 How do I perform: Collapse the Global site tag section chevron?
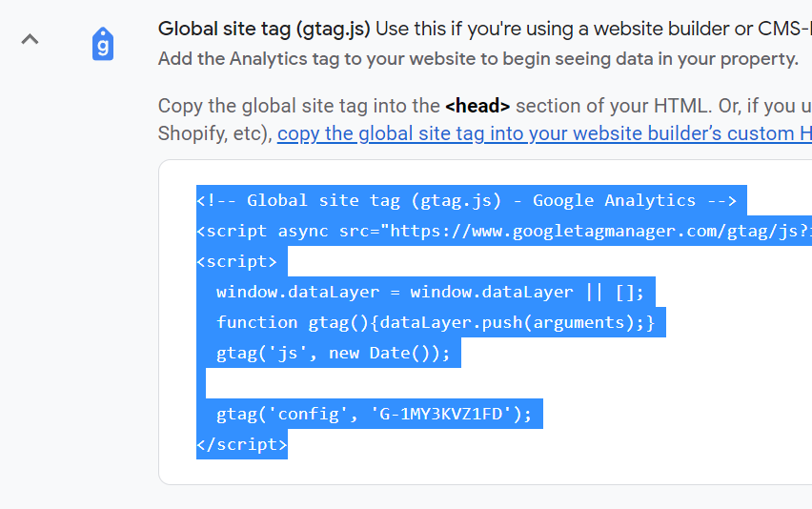click(x=30, y=39)
